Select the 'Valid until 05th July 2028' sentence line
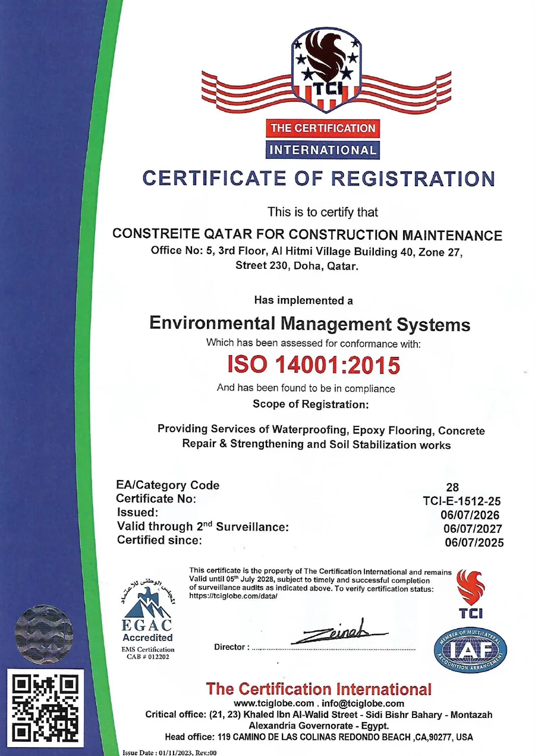Image resolution: width=535 pixels, height=756 pixels. (310, 580)
